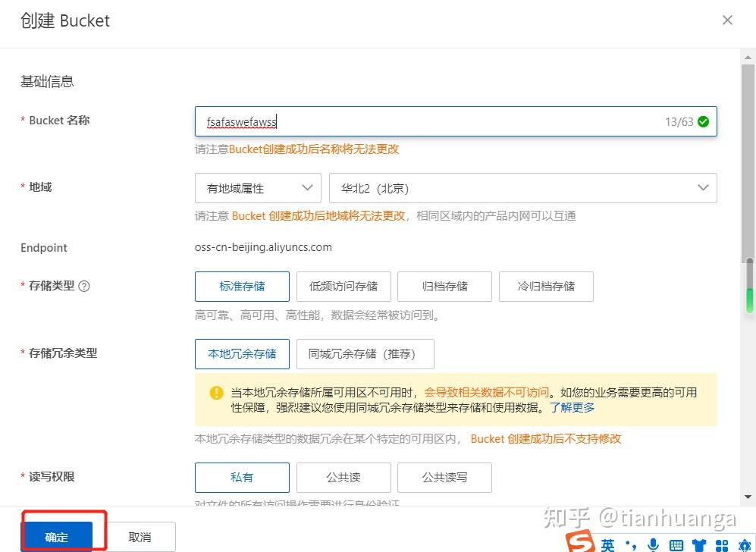Open the Sogou toolbox grid icon
Screen dimensions: 756x552
point(721,543)
